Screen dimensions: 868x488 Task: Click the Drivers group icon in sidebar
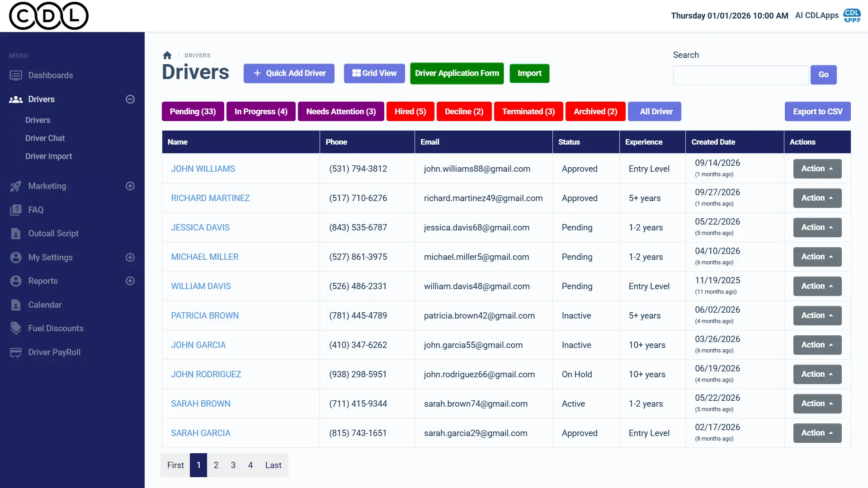[16, 99]
